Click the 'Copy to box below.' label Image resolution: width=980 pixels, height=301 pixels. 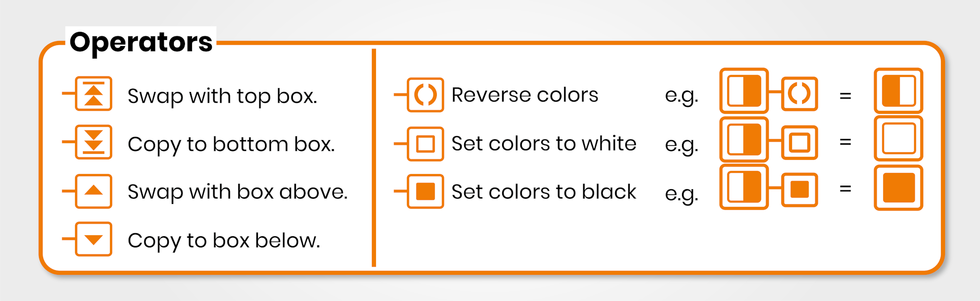[x=224, y=241]
